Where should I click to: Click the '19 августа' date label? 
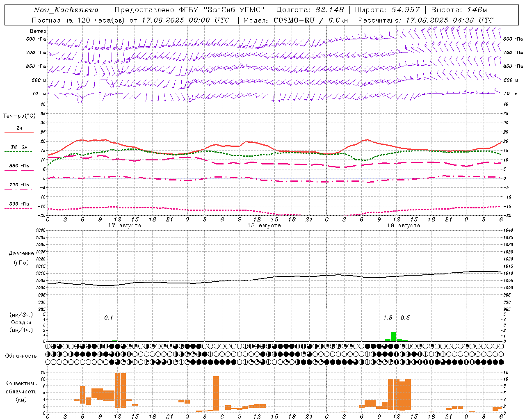point(404,226)
